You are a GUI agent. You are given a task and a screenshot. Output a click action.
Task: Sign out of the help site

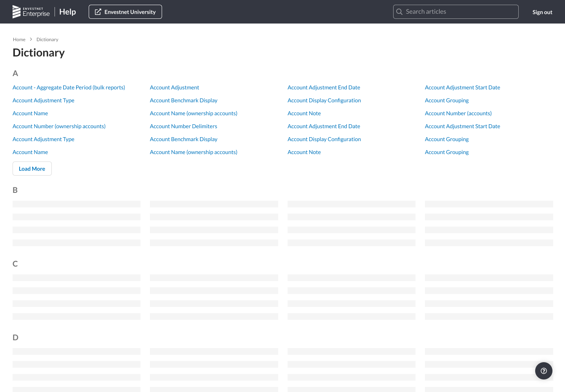pyautogui.click(x=542, y=12)
